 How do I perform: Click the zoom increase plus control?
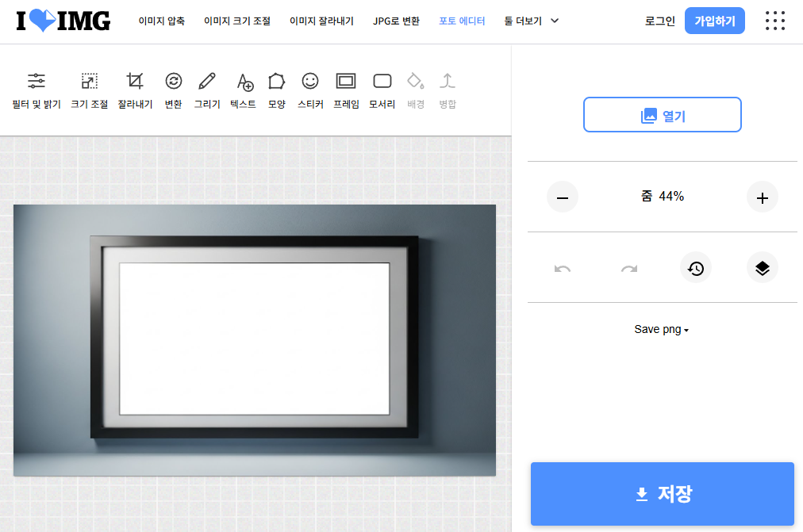tap(762, 197)
